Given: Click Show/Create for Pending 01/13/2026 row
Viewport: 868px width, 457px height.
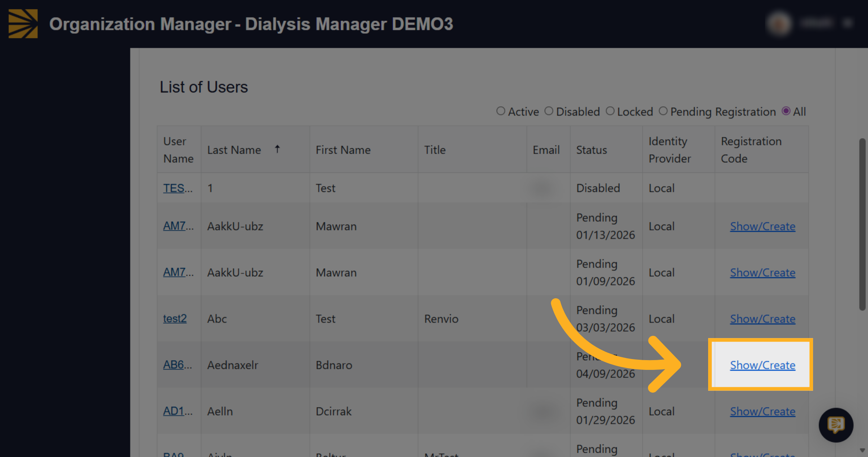Looking at the screenshot, I should pos(762,226).
